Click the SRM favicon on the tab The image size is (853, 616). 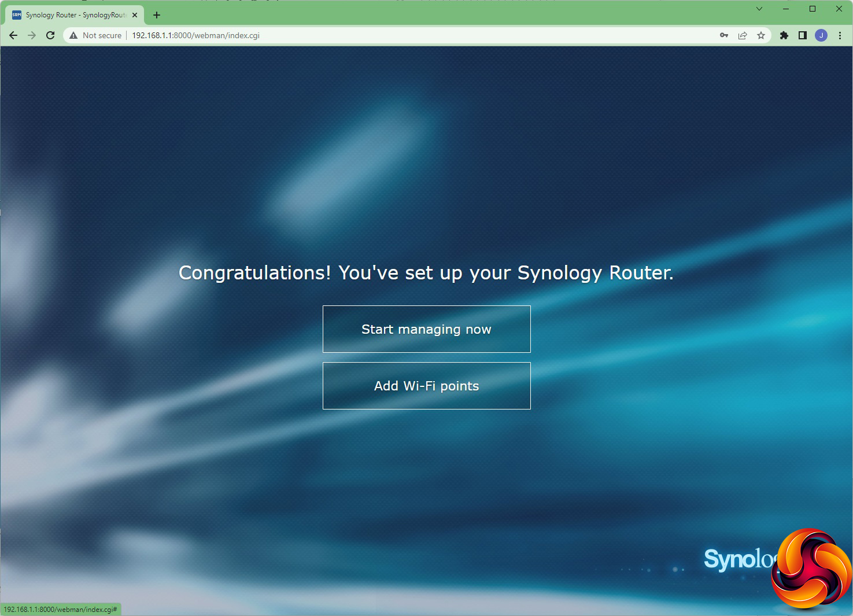(x=17, y=15)
